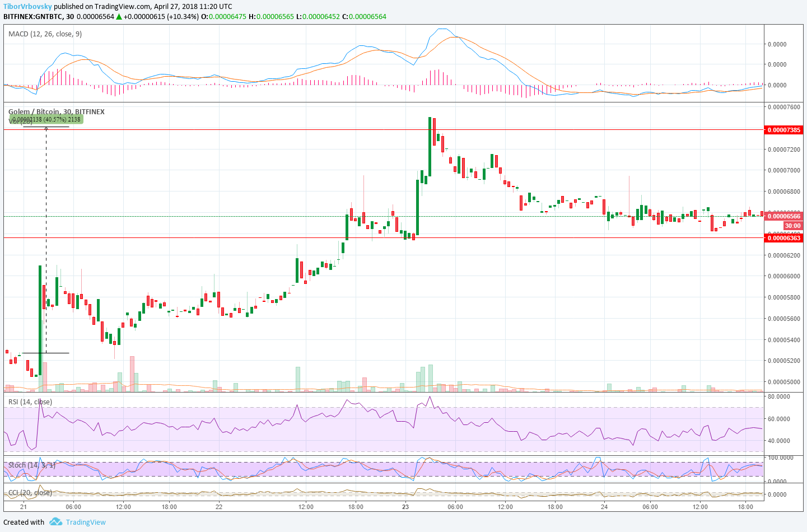Click the 30:00 countdown label
The image size is (807, 532).
click(x=793, y=226)
